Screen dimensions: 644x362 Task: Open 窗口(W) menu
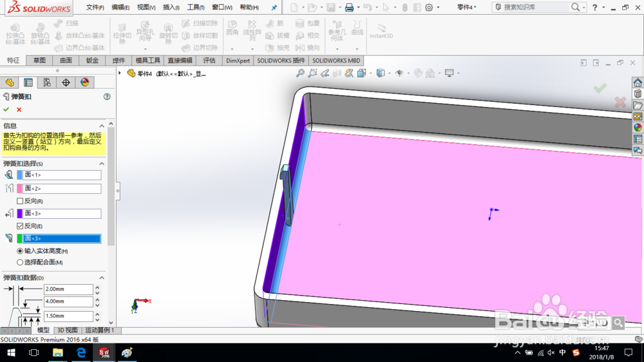pos(222,7)
